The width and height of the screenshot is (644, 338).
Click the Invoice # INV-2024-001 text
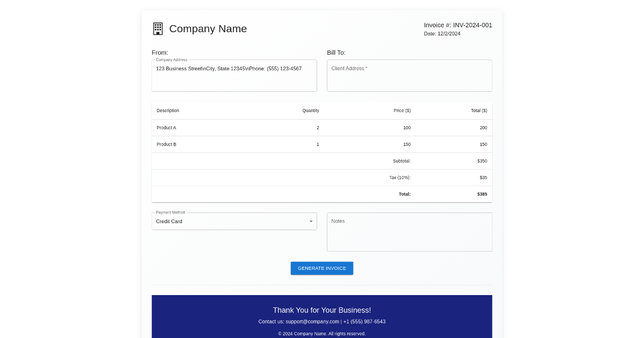[x=458, y=25]
